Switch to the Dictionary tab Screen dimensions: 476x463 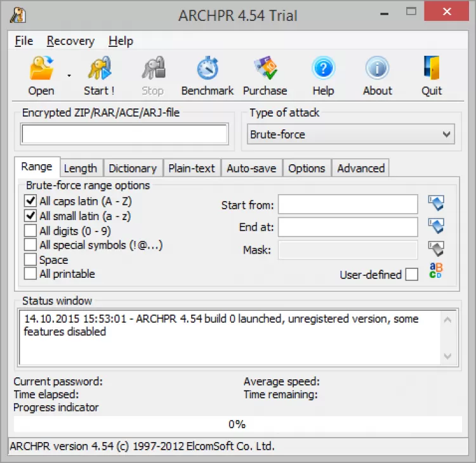pos(133,168)
